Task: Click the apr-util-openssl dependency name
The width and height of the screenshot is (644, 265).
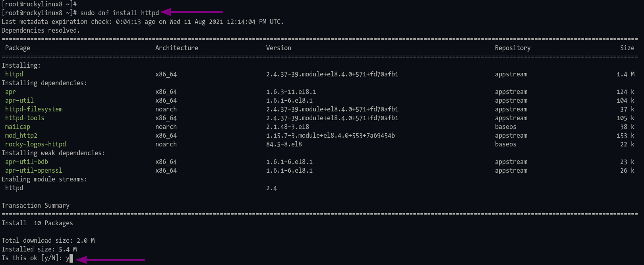Action: click(x=34, y=171)
